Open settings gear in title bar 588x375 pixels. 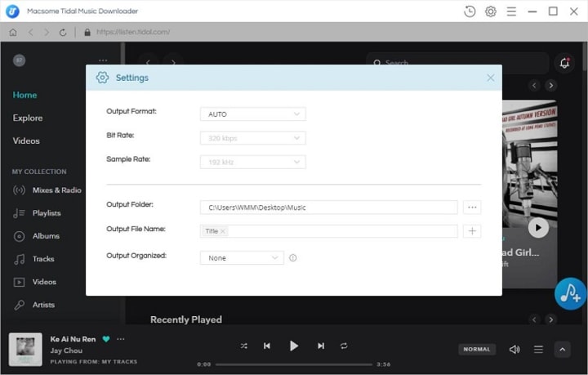[491, 11]
